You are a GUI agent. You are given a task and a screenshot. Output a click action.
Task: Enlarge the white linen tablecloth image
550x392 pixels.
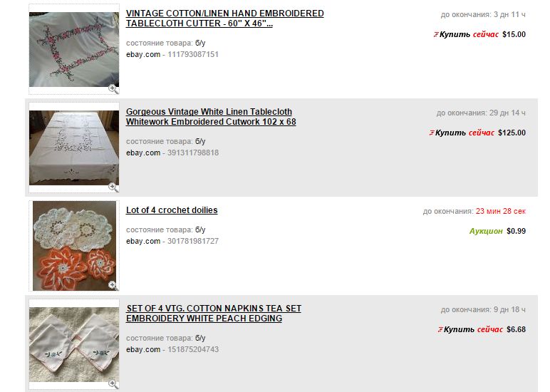[113, 187]
